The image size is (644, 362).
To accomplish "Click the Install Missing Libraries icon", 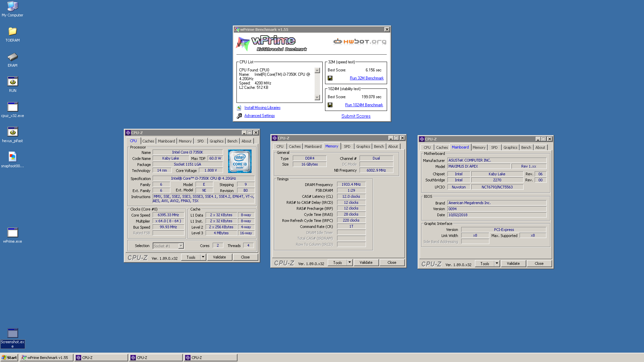I will pos(239,108).
